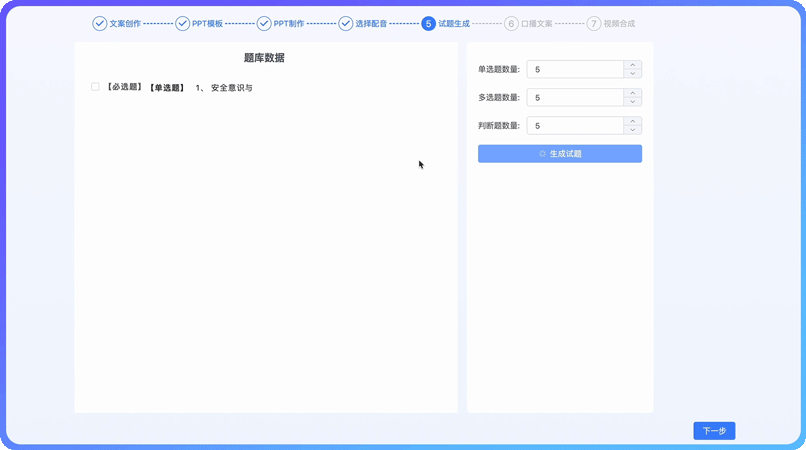The width and height of the screenshot is (806, 450).
Task: Click the checkmark icon for PPT制作 step
Action: [x=264, y=23]
